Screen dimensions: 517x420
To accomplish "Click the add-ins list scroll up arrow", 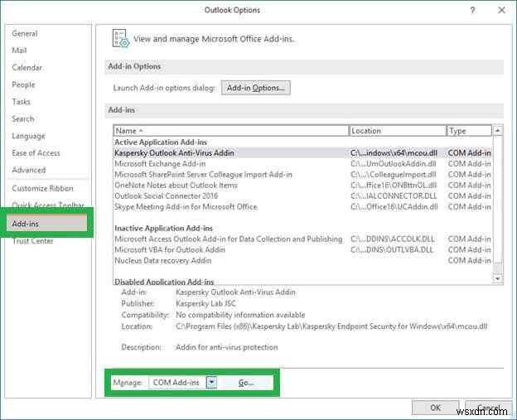I will click(498, 131).
